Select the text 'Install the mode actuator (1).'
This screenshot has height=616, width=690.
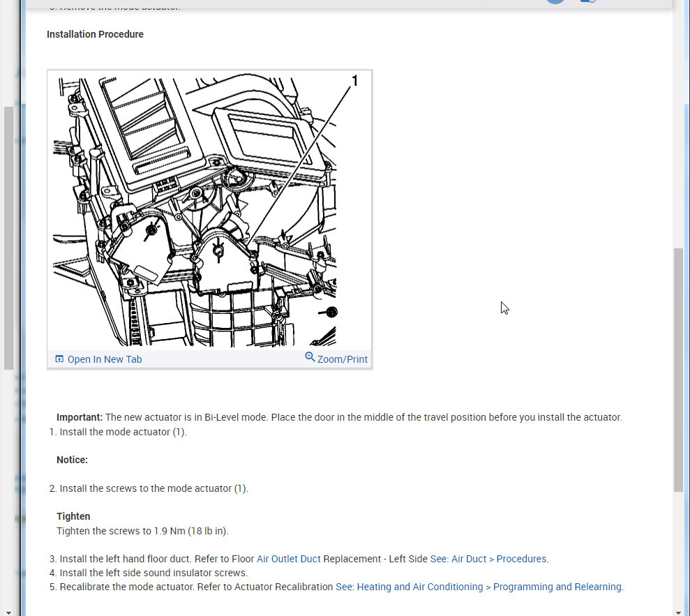(123, 432)
